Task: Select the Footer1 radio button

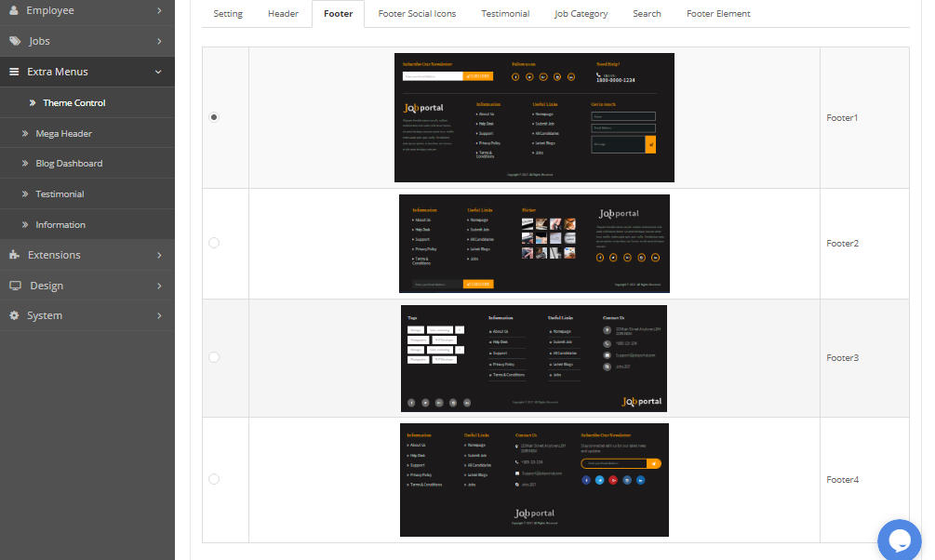Action: [214, 117]
